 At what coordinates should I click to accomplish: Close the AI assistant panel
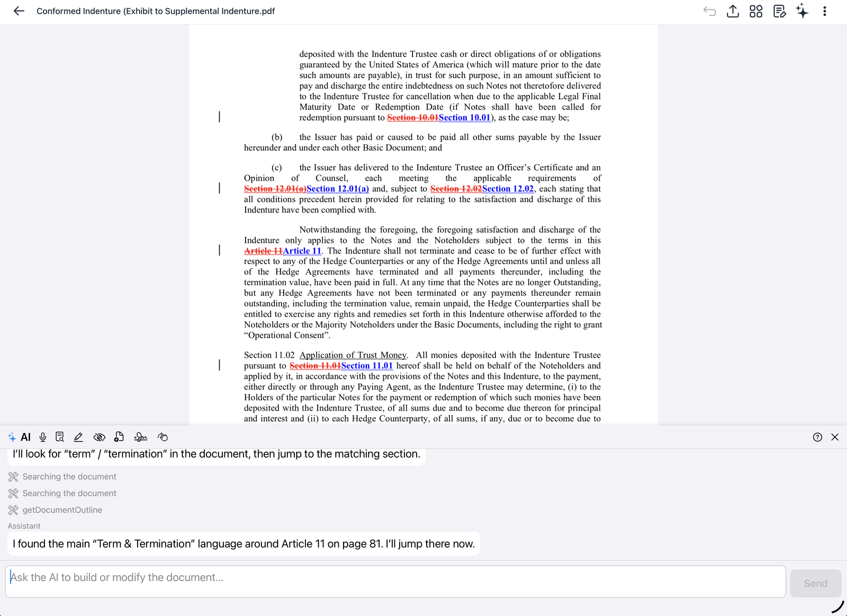coord(835,437)
